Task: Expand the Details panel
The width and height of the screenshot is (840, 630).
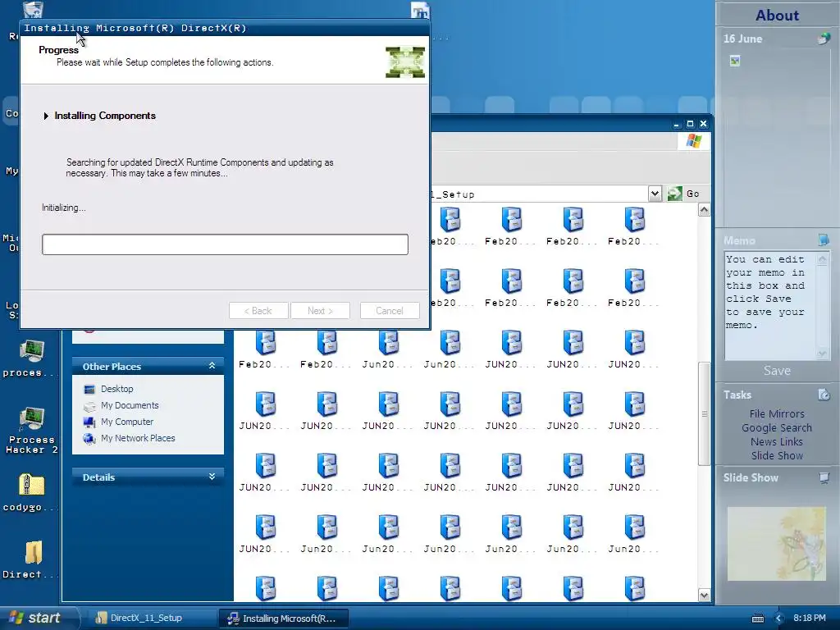Action: [x=212, y=477]
